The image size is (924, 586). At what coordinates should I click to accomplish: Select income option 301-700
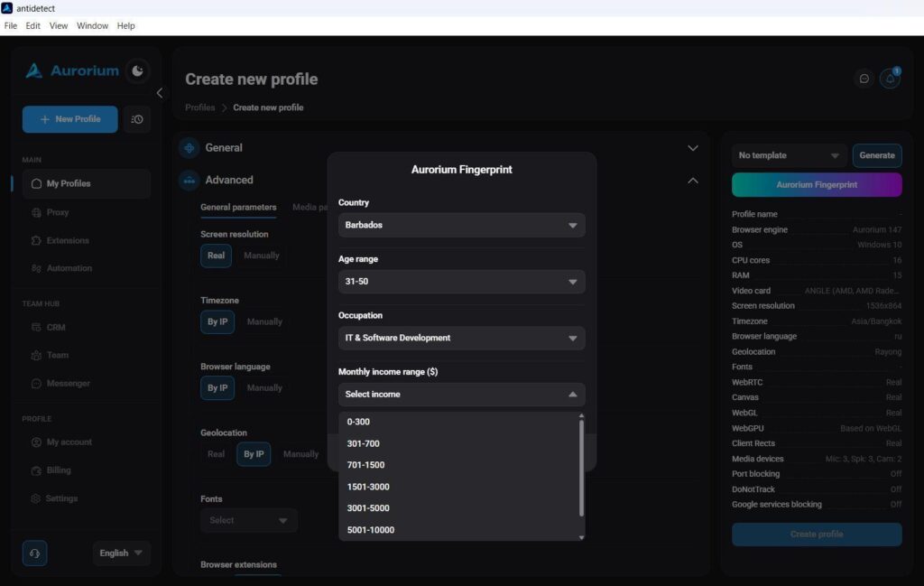[x=458, y=444]
